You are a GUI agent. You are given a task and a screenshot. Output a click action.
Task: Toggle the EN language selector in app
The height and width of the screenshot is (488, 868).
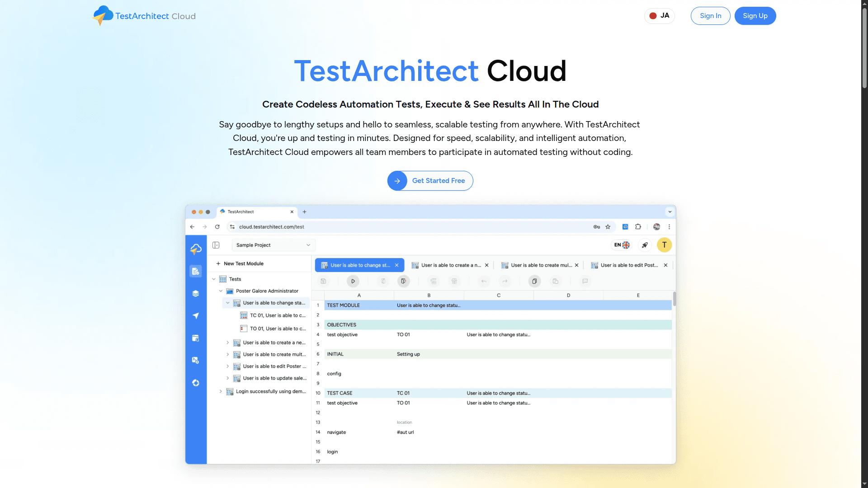pos(622,245)
